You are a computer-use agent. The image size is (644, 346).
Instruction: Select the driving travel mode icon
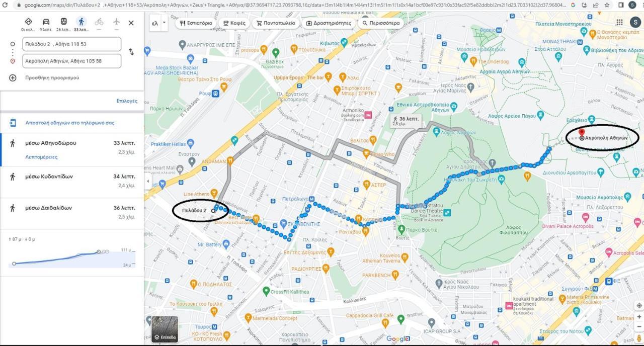(x=46, y=22)
